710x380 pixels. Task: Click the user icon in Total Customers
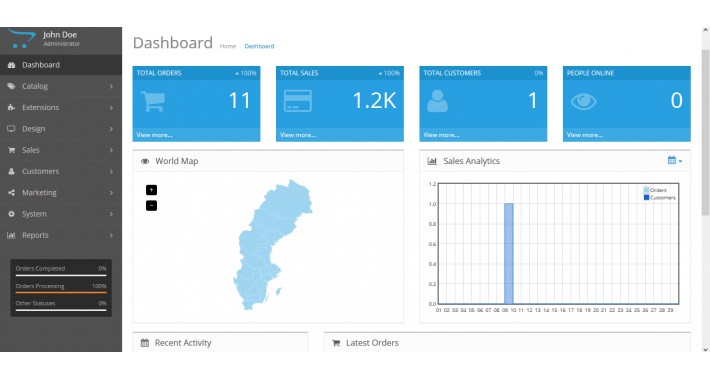pyautogui.click(x=437, y=101)
